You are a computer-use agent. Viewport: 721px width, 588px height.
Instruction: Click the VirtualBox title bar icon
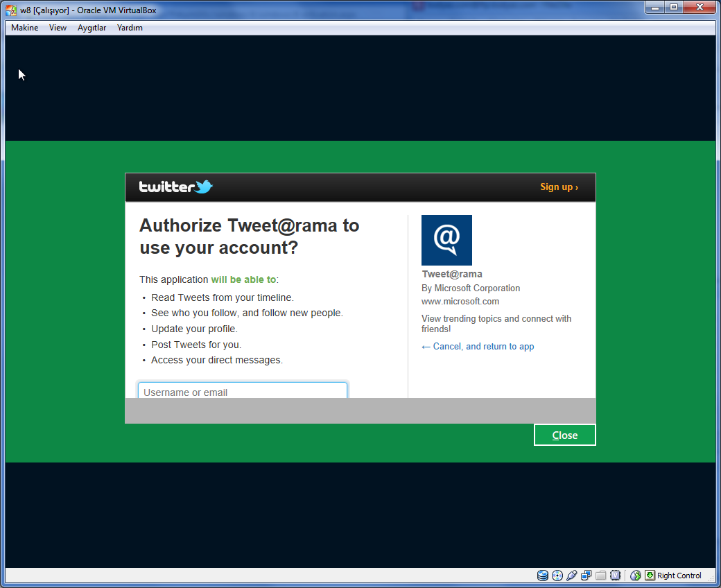tap(11, 10)
